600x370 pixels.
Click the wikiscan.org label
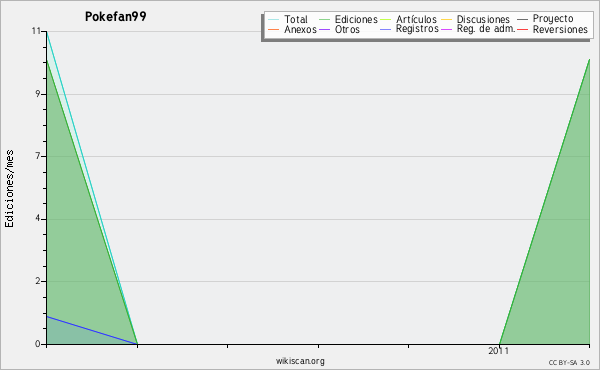[300, 360]
